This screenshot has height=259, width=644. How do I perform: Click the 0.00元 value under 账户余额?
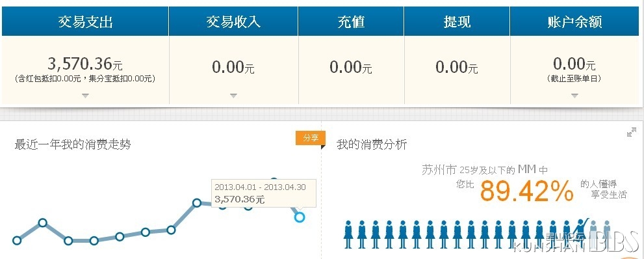[x=574, y=64]
